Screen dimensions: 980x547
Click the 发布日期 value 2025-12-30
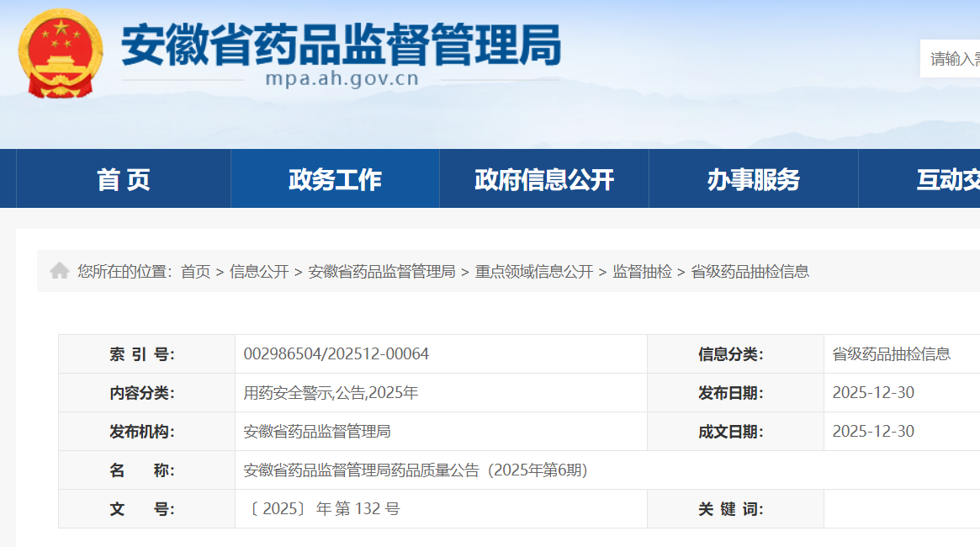873,393
